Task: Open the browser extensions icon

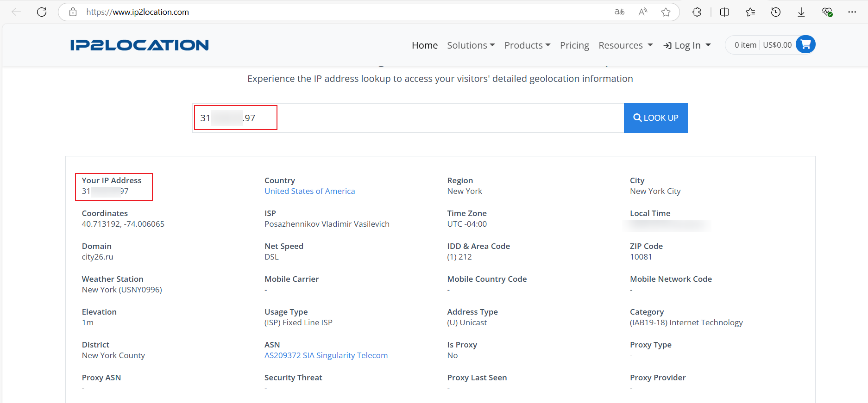Action: click(x=697, y=12)
